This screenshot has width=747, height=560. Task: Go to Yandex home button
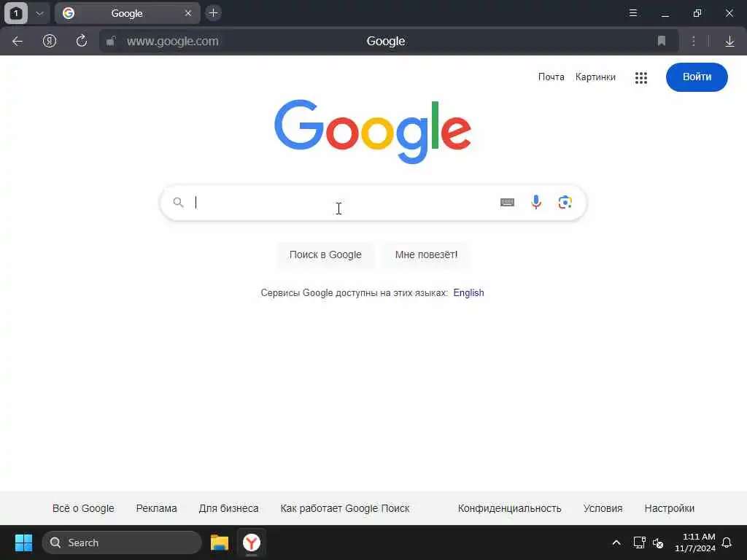[x=50, y=41]
